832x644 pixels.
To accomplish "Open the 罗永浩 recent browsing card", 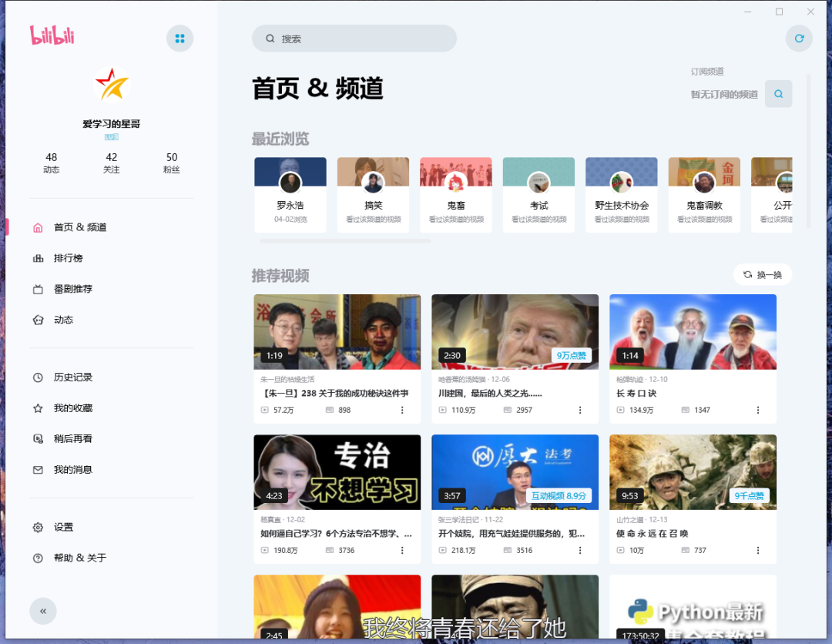I will 290,195.
